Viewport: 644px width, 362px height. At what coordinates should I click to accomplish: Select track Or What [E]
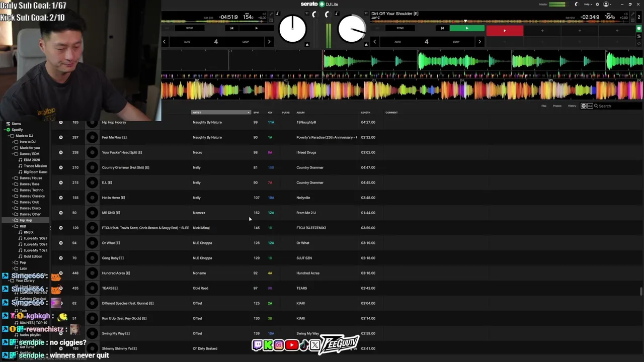[x=111, y=243]
